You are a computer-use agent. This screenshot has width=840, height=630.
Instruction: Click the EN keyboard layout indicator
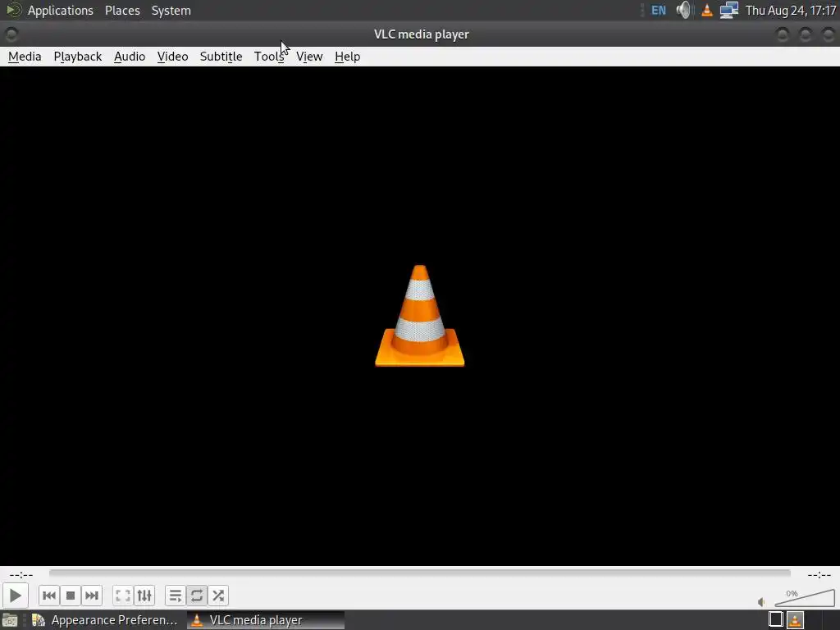point(659,10)
